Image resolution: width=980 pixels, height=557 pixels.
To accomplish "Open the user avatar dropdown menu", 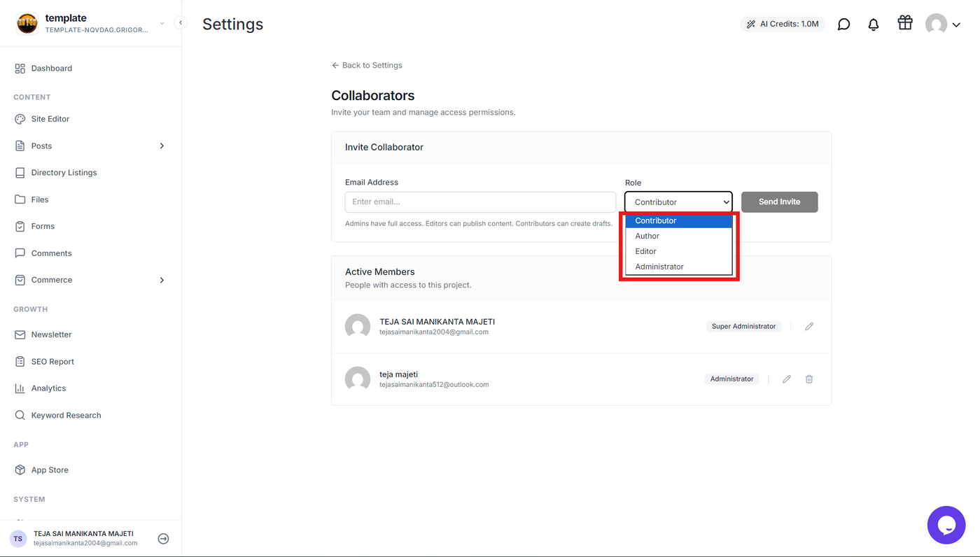I will click(x=943, y=24).
